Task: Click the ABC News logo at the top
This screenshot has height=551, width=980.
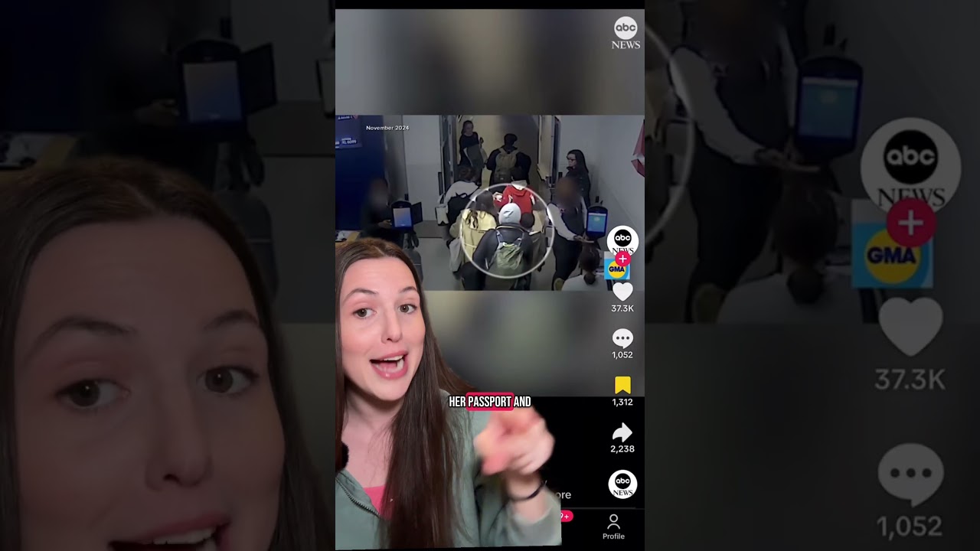Action: coord(626,33)
